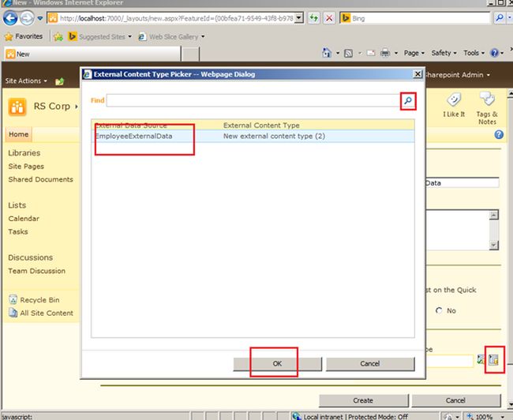Open Lists in the quick launch
Screen dimensions: 513x420
pos(17,205)
